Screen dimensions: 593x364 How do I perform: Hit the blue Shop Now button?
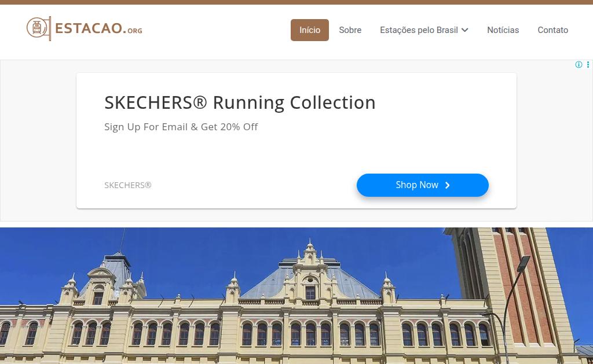coord(422,185)
